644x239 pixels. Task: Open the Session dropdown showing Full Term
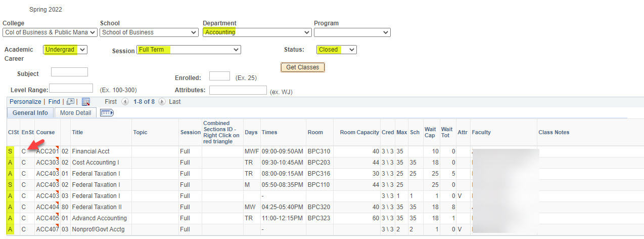tap(189, 50)
